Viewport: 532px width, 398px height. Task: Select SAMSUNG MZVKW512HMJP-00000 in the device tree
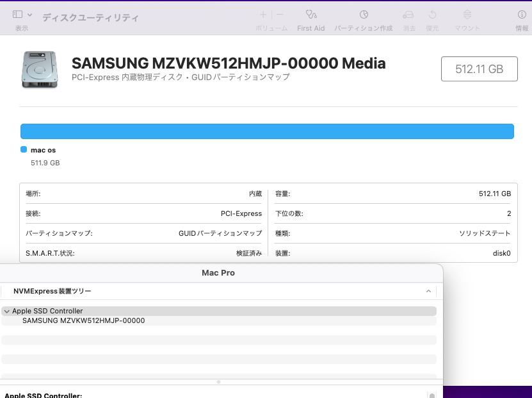coord(84,320)
